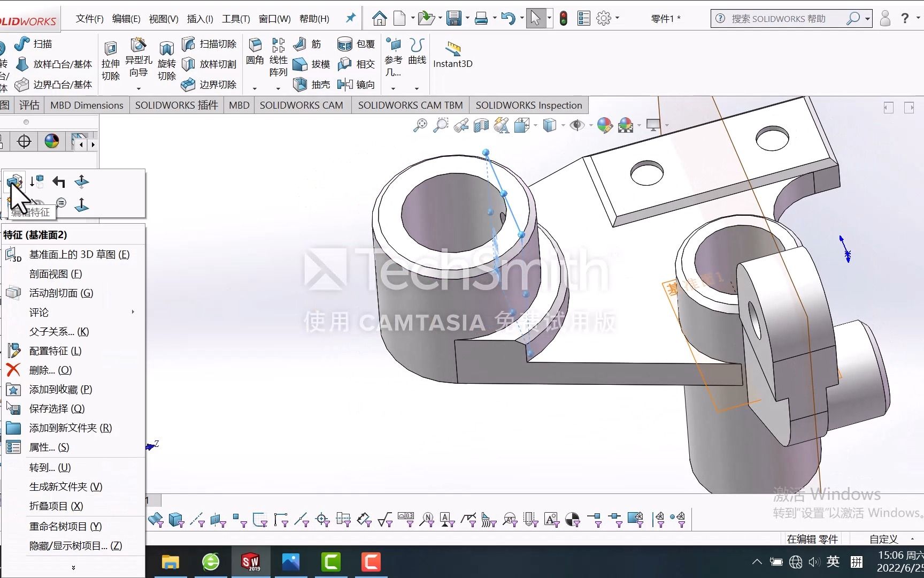
Task: Click Zoom to Fit magnifier icon
Action: tap(420, 126)
